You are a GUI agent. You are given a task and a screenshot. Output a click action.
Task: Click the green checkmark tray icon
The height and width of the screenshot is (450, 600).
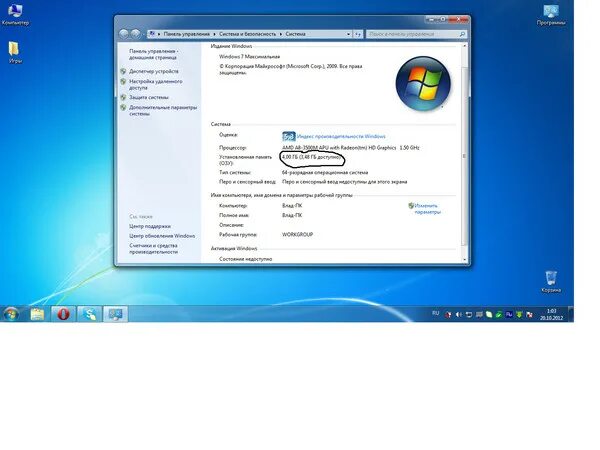point(499,315)
